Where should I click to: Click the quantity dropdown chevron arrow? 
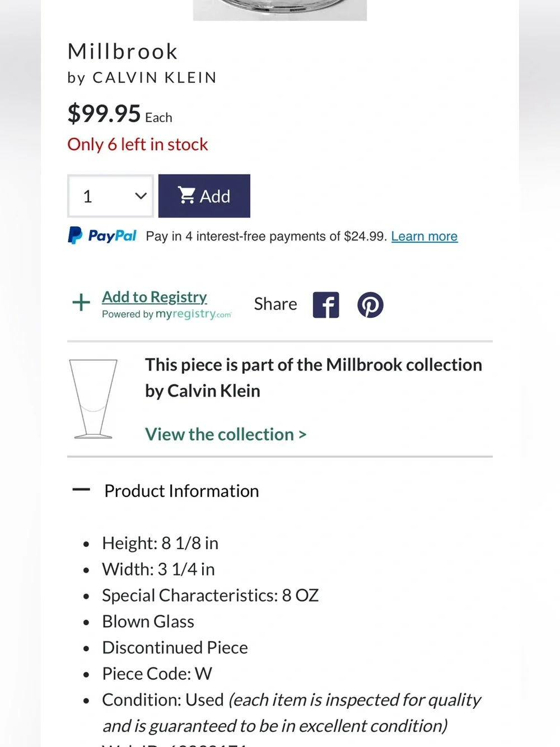pyautogui.click(x=141, y=196)
